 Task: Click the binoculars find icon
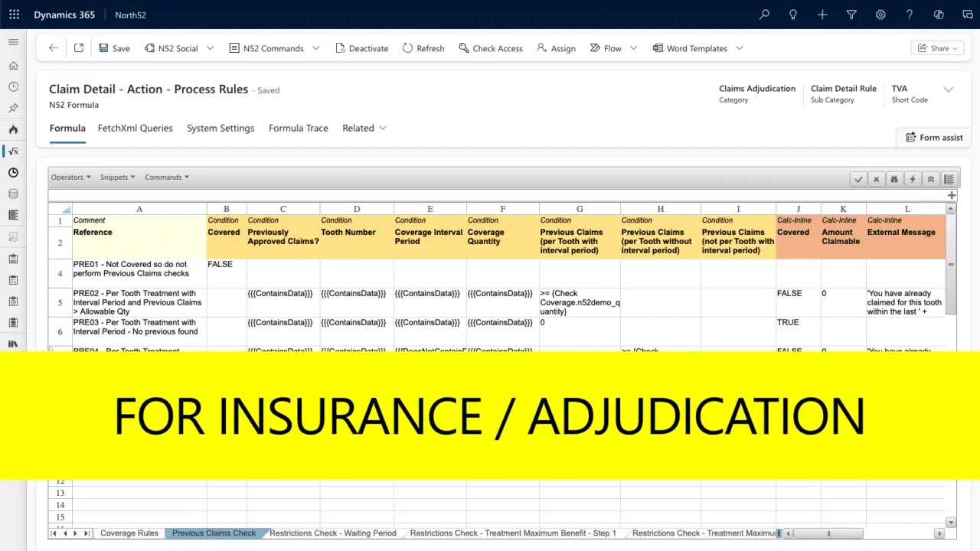click(894, 179)
